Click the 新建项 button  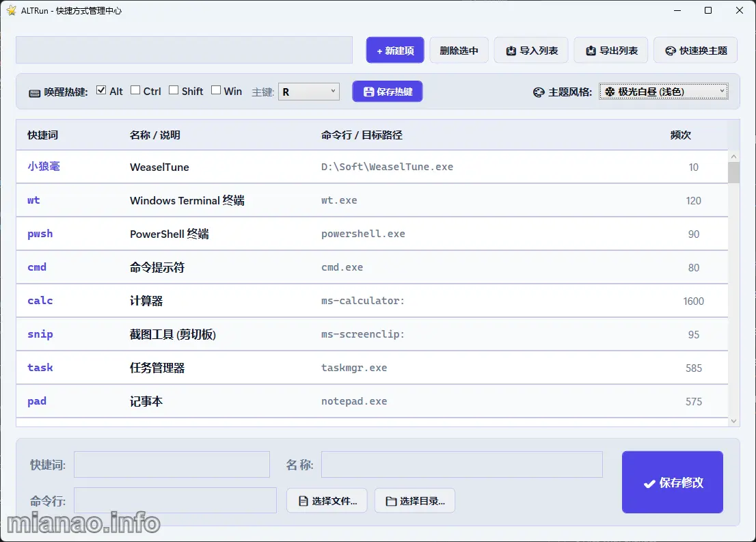(395, 50)
